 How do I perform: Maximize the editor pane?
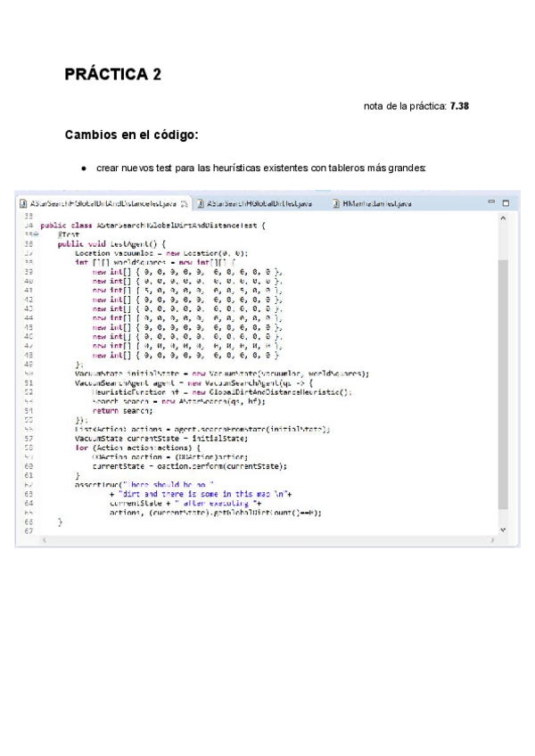tap(506, 203)
